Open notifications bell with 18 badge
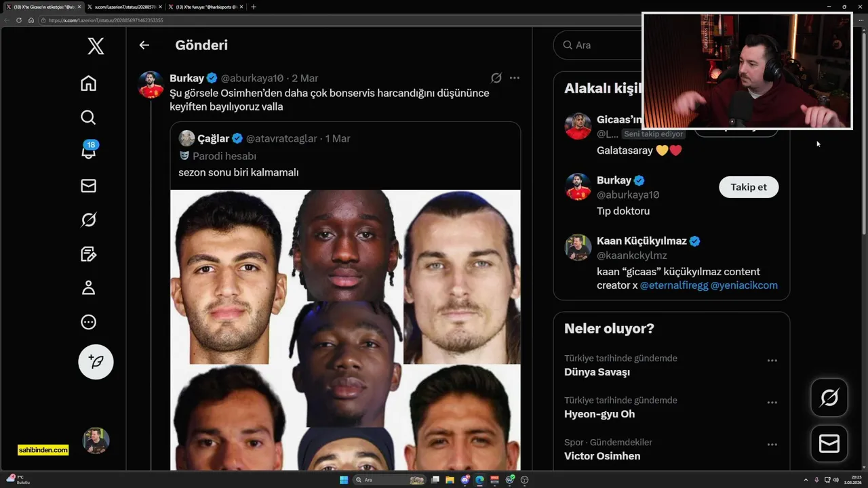Image resolution: width=868 pixels, height=488 pixels. pyautogui.click(x=88, y=150)
